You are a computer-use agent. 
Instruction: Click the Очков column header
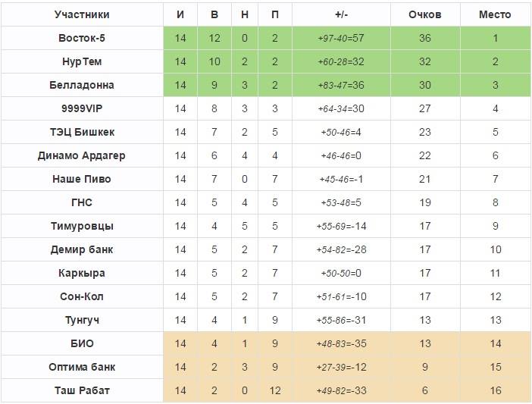pos(424,14)
